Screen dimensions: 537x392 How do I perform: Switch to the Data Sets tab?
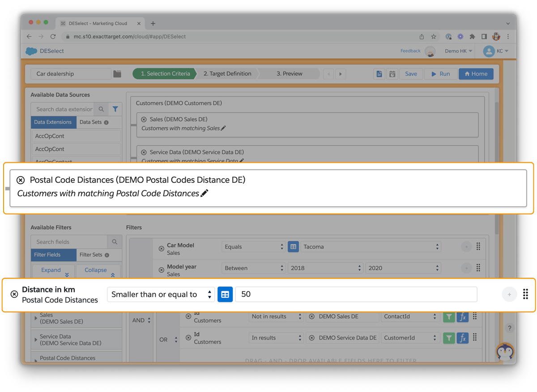94,122
